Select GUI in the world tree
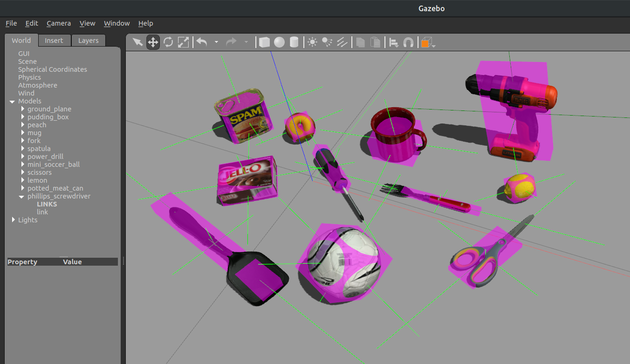Image resolution: width=630 pixels, height=364 pixels. [24, 54]
